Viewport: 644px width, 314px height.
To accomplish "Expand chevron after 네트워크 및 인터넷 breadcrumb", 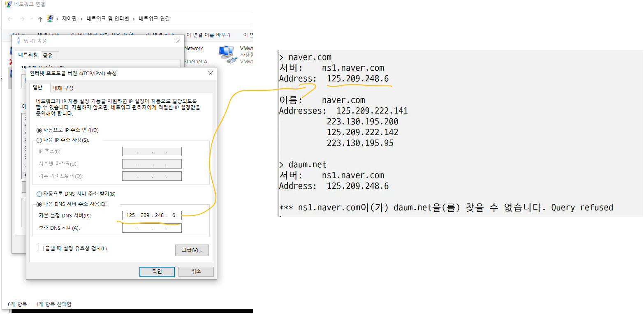I will point(134,19).
